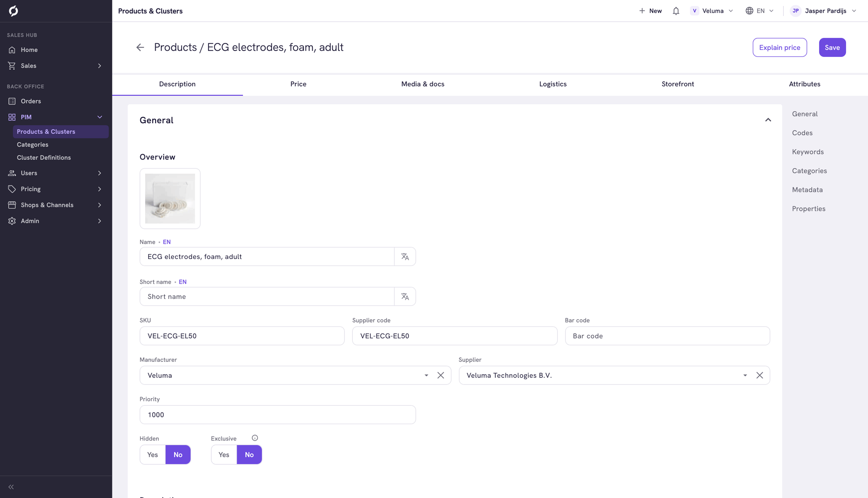Show info about Exclusive option
The image size is (868, 498).
click(x=255, y=438)
